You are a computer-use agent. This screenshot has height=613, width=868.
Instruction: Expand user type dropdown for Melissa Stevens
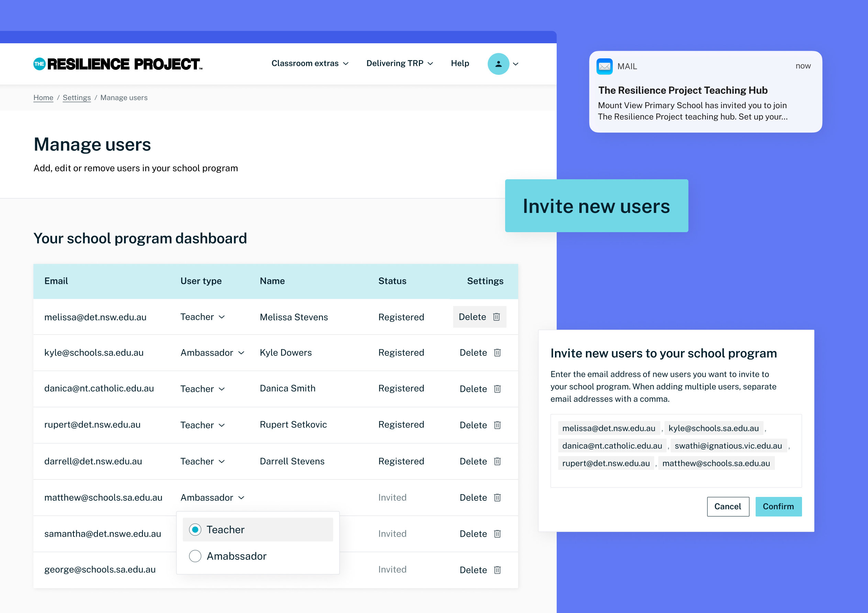pos(203,317)
